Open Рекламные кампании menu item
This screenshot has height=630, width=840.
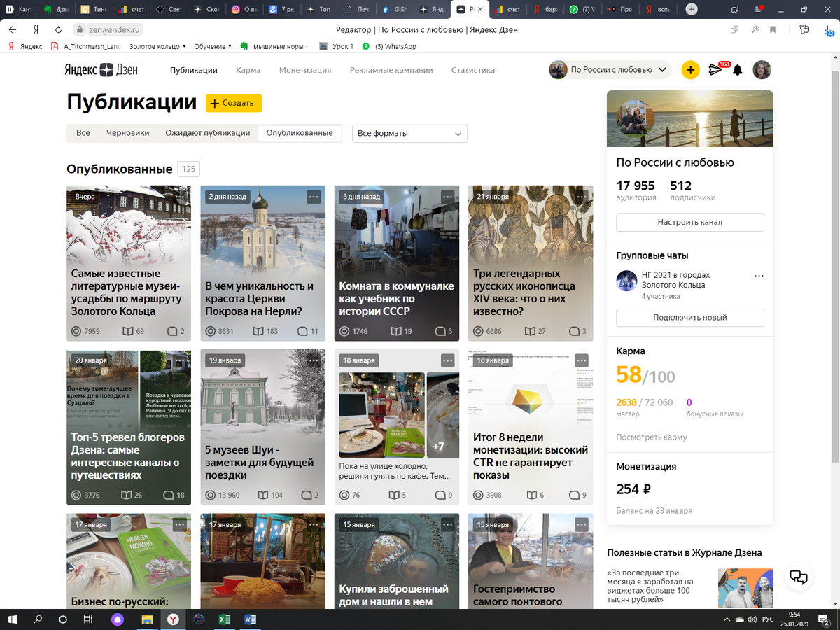(x=391, y=70)
